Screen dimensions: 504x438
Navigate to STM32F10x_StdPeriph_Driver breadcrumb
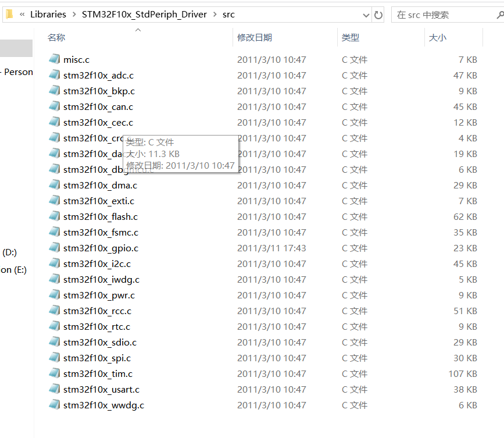tap(144, 15)
